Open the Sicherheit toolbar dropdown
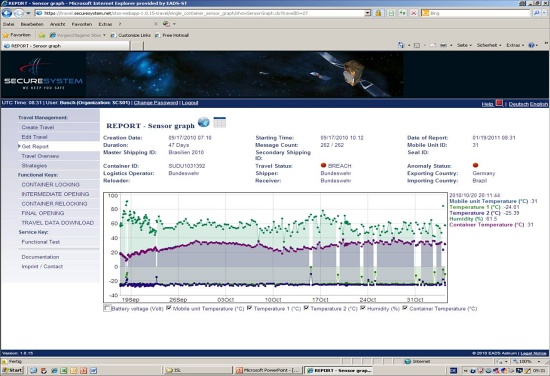The height and width of the screenshot is (376, 550). pos(489,45)
